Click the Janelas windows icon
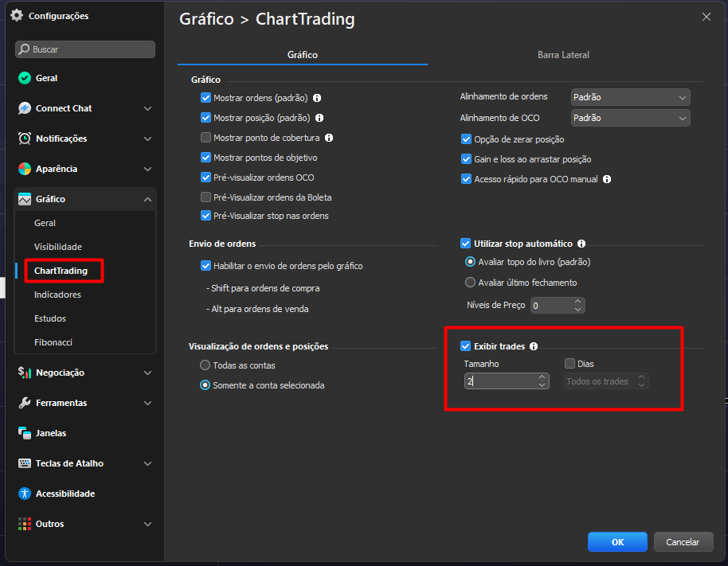Image resolution: width=728 pixels, height=566 pixels. (x=25, y=433)
